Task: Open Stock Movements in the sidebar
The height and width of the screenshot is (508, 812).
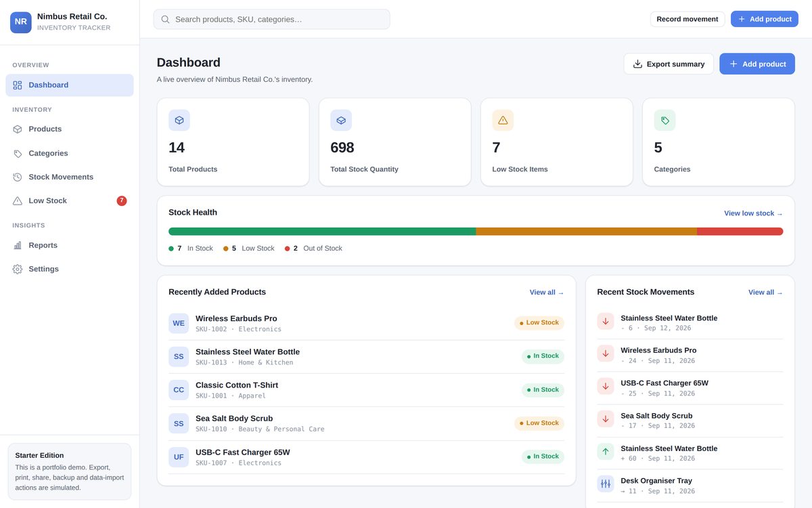Action: point(70,177)
